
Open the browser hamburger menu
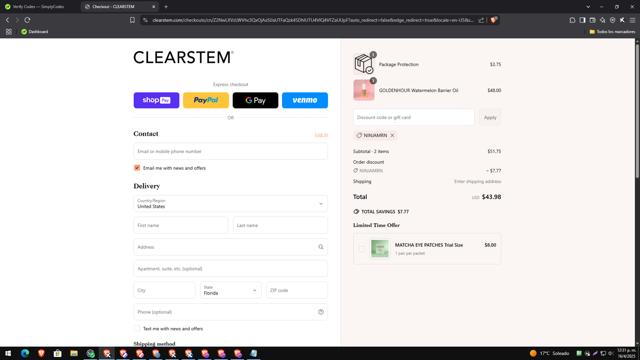632,20
